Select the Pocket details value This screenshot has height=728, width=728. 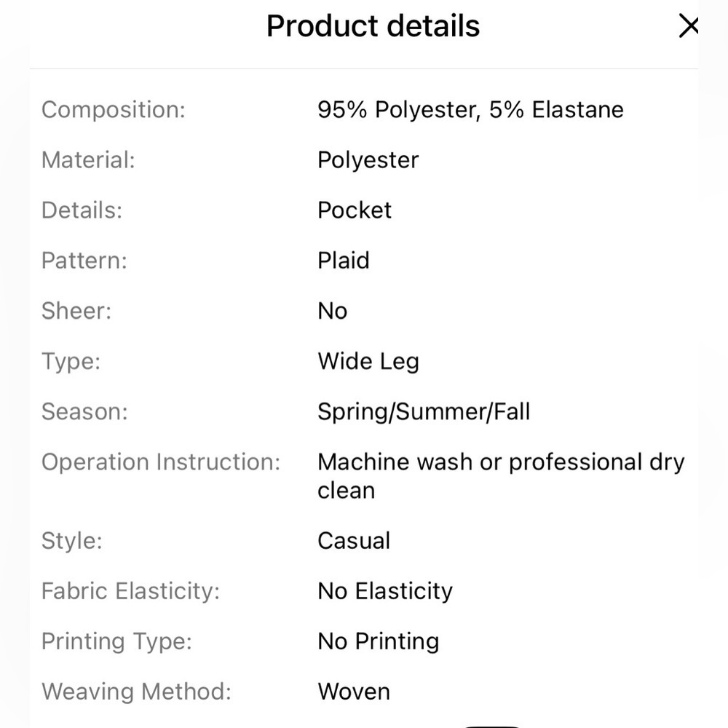tap(355, 210)
